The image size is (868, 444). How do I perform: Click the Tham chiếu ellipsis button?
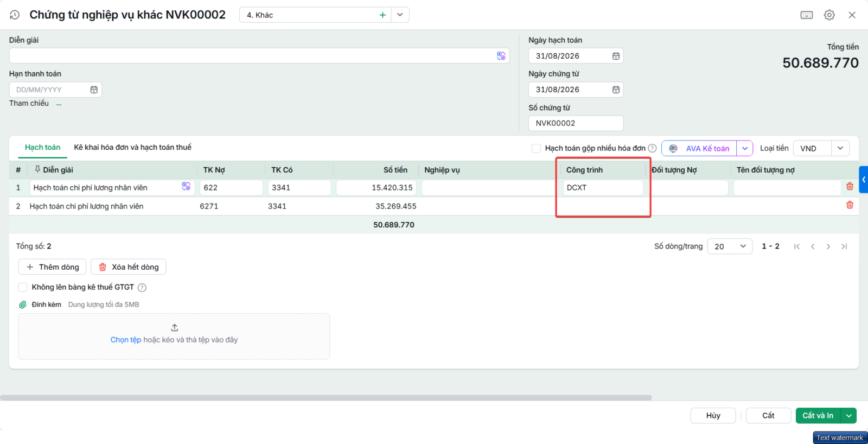pos(59,104)
